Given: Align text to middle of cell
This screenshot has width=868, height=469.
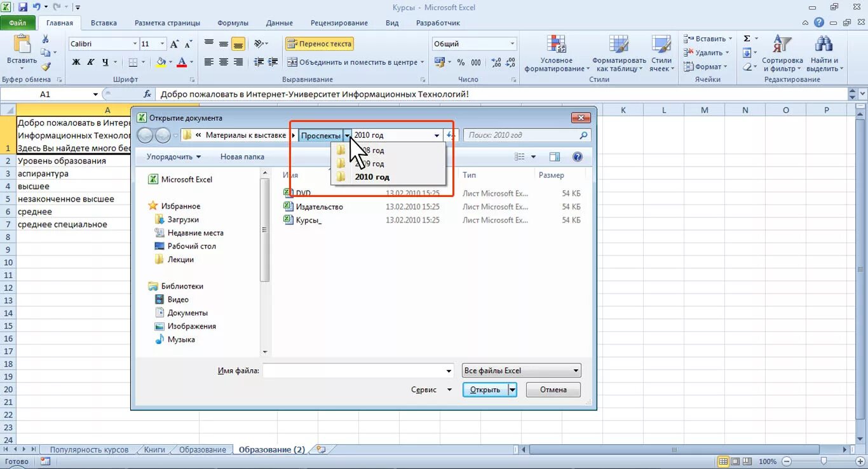Looking at the screenshot, I should pyautogui.click(x=223, y=44).
